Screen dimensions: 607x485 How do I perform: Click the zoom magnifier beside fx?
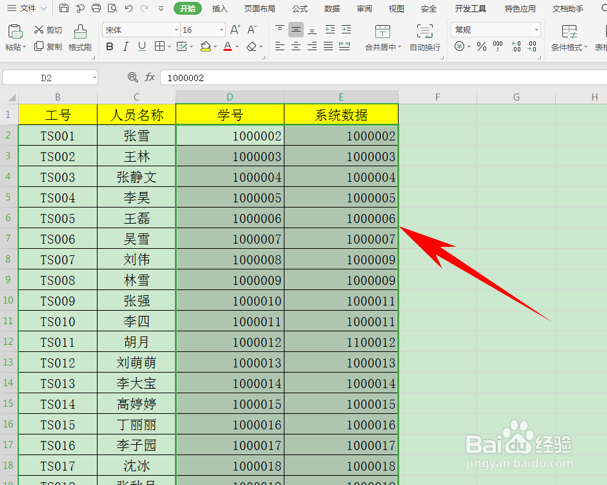coord(132,77)
